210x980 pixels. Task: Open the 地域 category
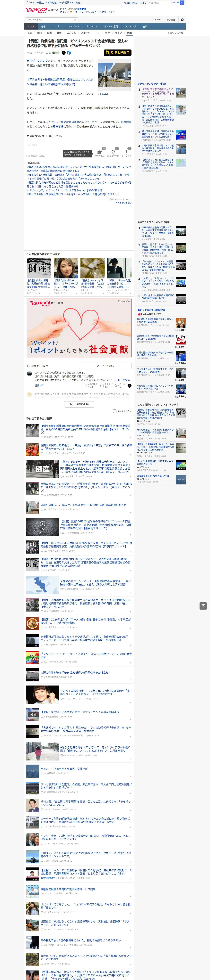tap(129, 33)
